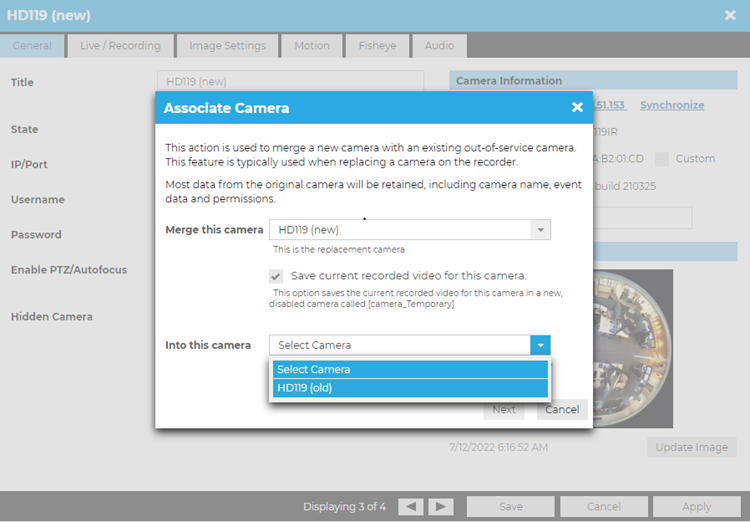The image size is (750, 522).
Task: Click the Synchronize link
Action: (x=672, y=105)
